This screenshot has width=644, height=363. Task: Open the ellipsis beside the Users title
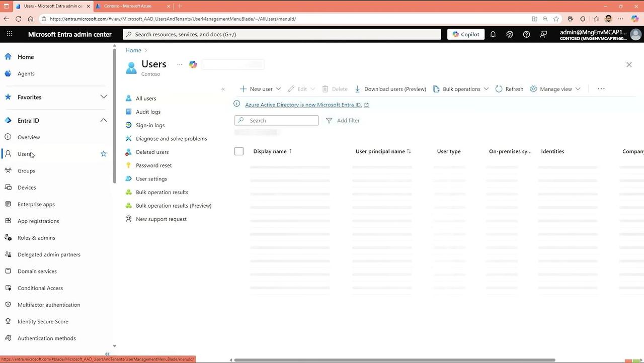click(x=180, y=64)
